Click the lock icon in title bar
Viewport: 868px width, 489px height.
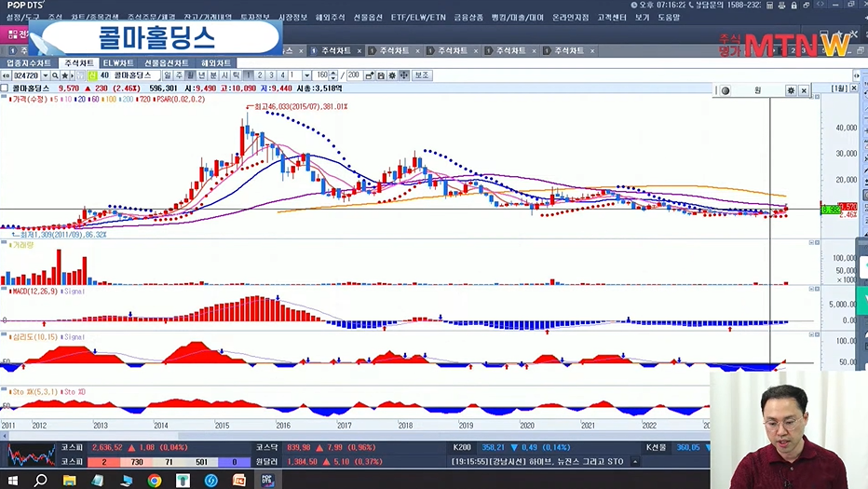pyautogui.click(x=793, y=5)
